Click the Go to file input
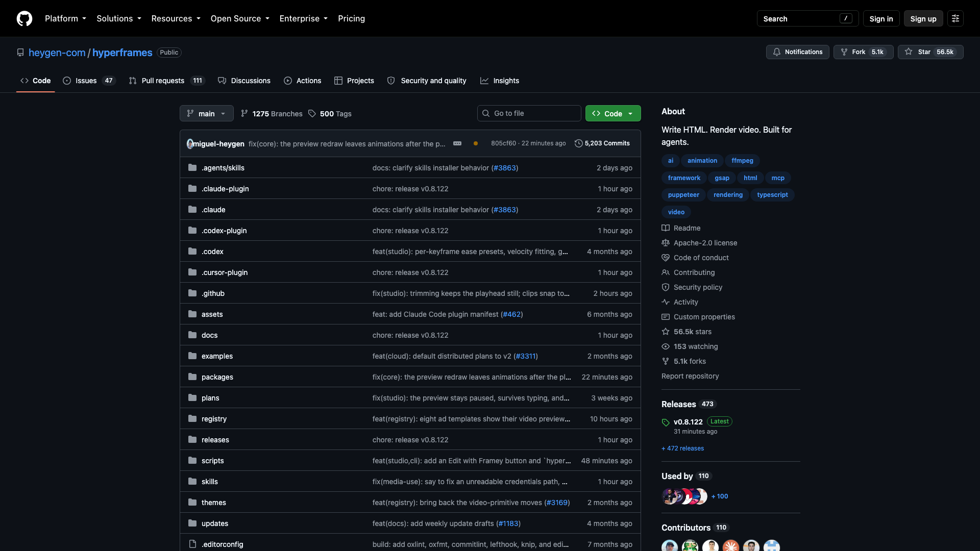The width and height of the screenshot is (980, 551). [x=529, y=113]
